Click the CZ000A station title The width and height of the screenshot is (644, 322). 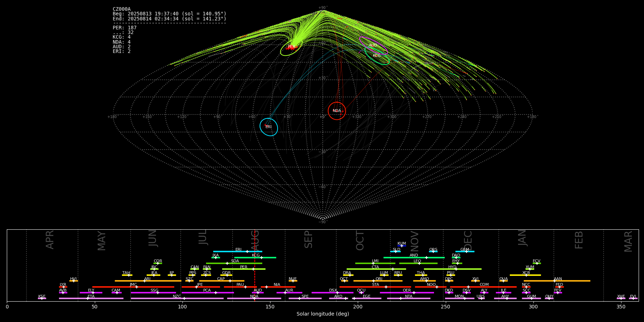122,9
